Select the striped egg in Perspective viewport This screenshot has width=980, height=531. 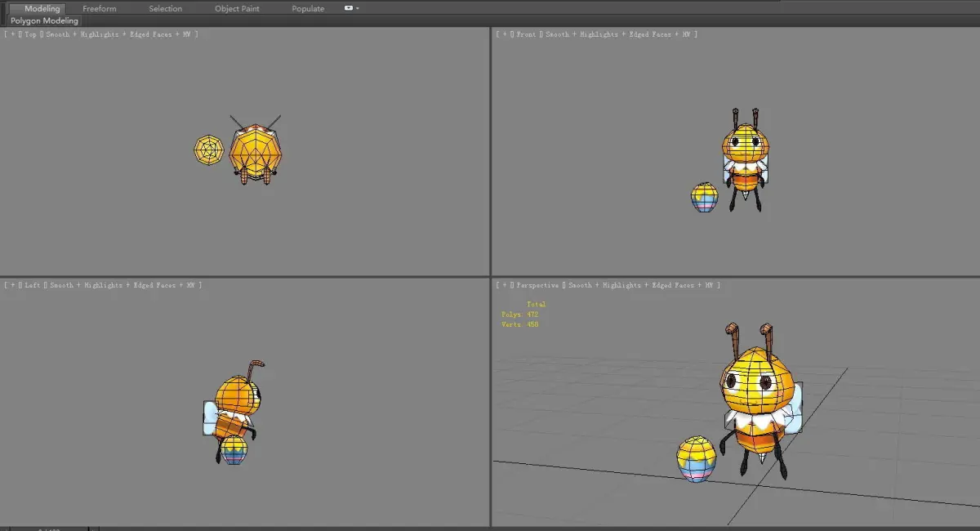pos(697,459)
